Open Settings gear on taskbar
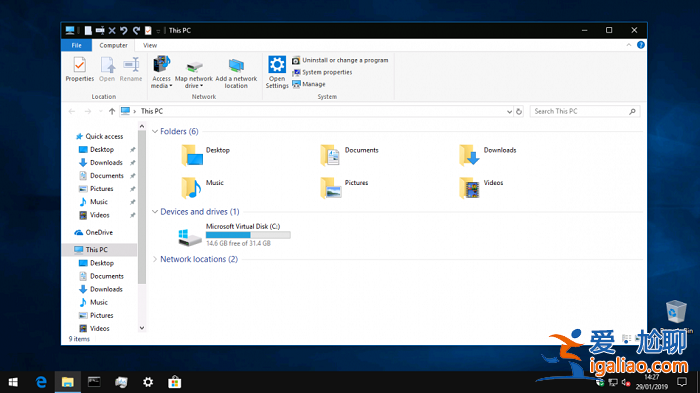The image size is (700, 393). tap(148, 382)
